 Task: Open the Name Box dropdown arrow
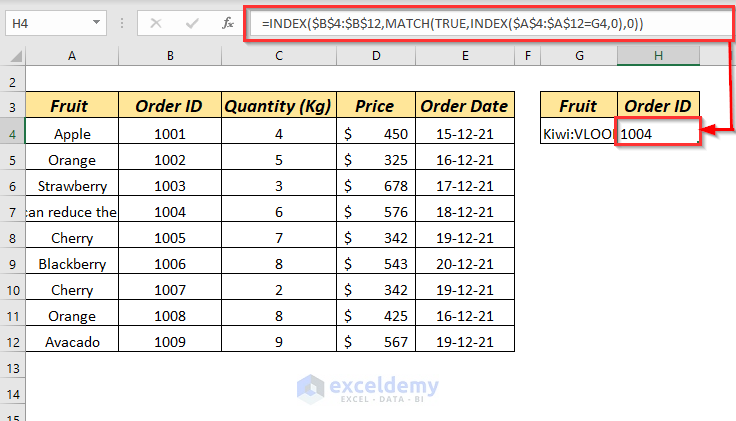[x=96, y=22]
